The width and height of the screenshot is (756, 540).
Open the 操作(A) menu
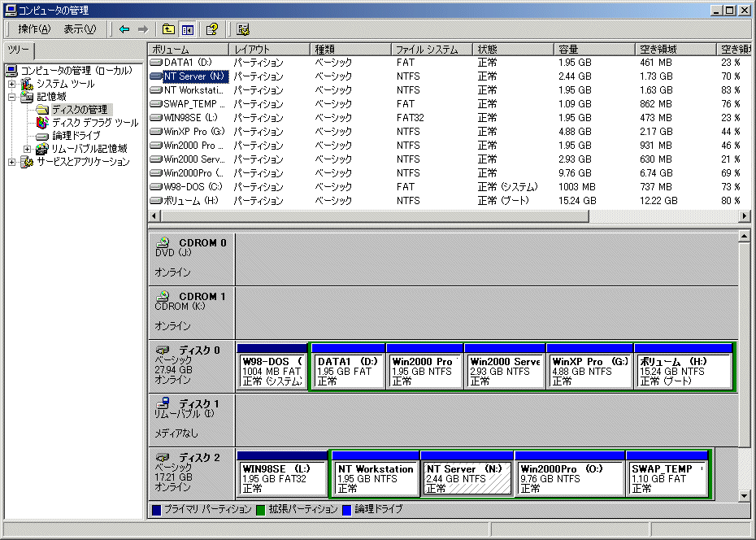click(x=34, y=29)
